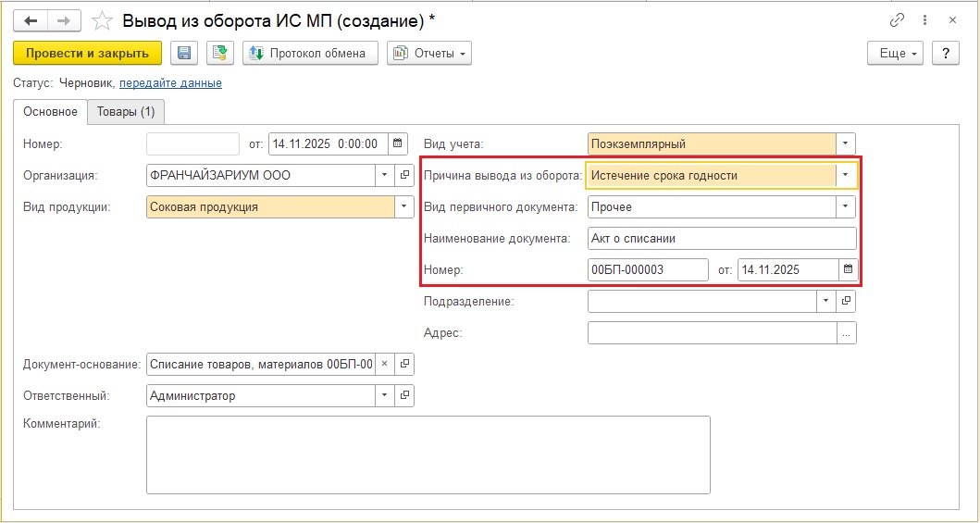Click the Адрес input field

coord(712,333)
